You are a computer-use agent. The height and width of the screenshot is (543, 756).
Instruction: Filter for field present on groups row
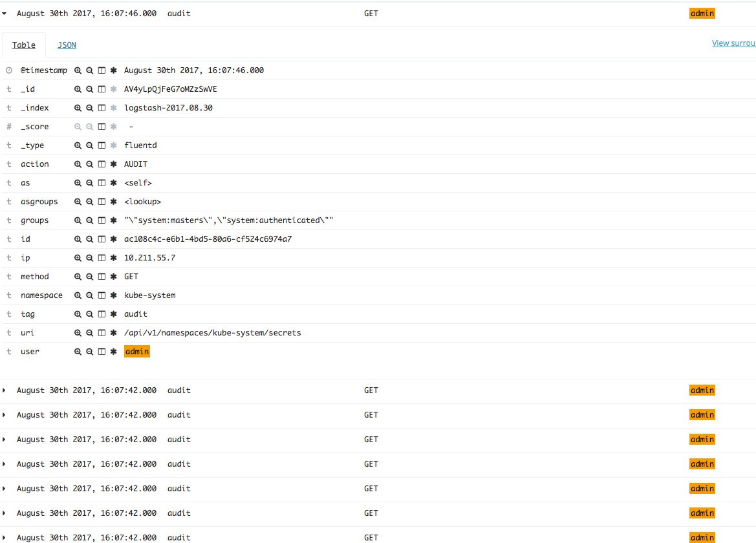pos(114,220)
